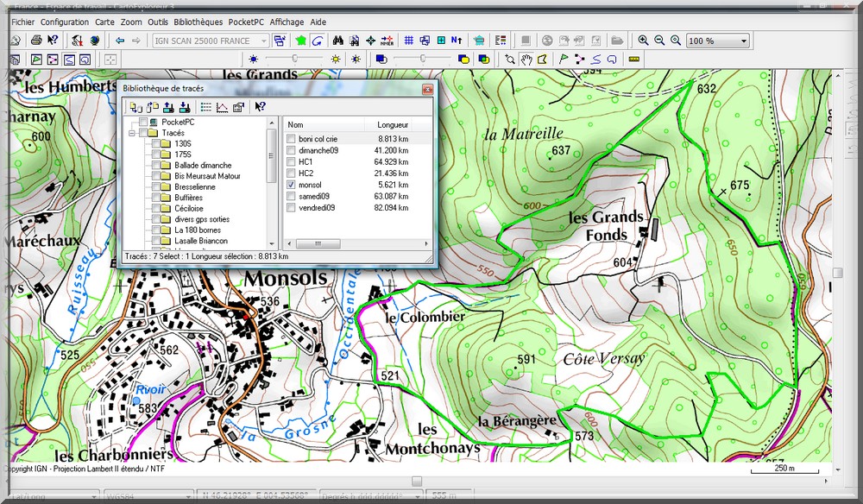This screenshot has height=504, width=863.
Task: Click the brightness slider handle
Action: [295, 59]
